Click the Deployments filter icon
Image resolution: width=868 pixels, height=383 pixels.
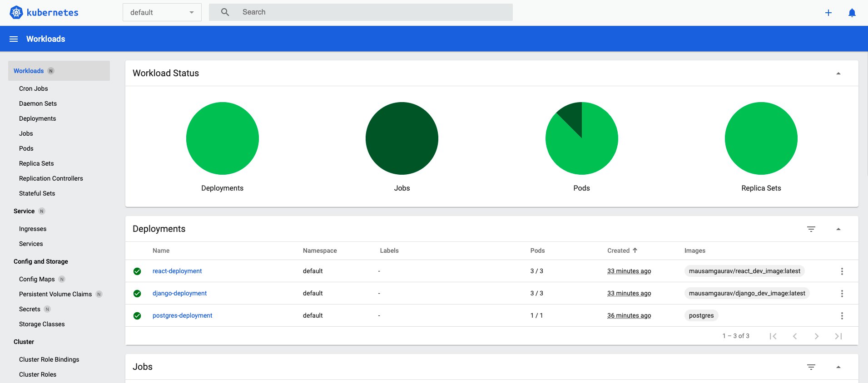click(x=811, y=229)
